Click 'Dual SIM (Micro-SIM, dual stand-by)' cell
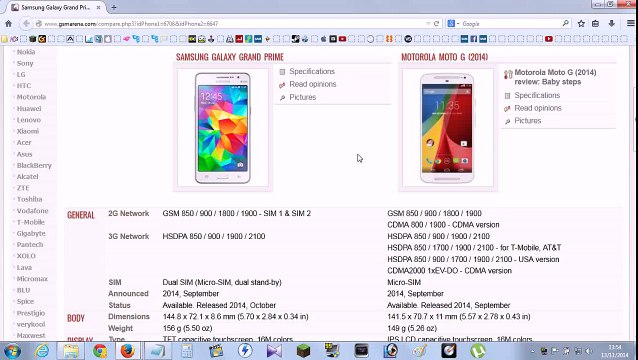 (x=222, y=282)
